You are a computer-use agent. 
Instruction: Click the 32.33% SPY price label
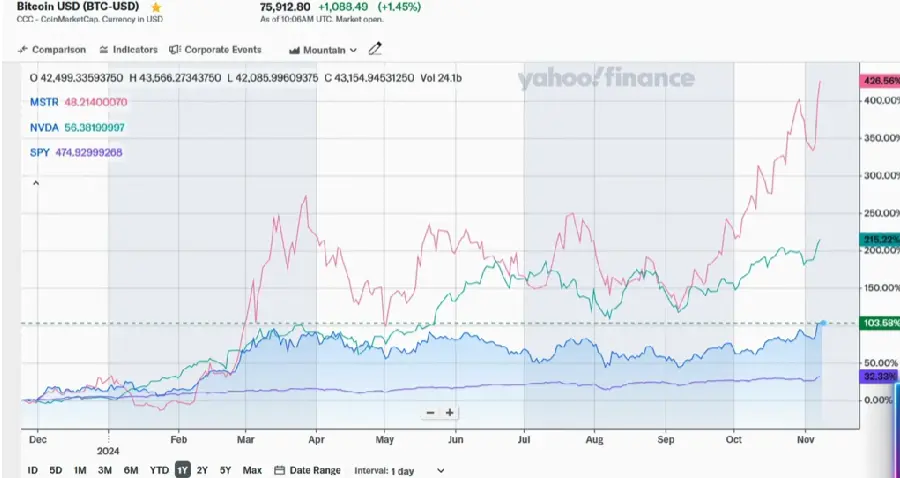pos(879,376)
